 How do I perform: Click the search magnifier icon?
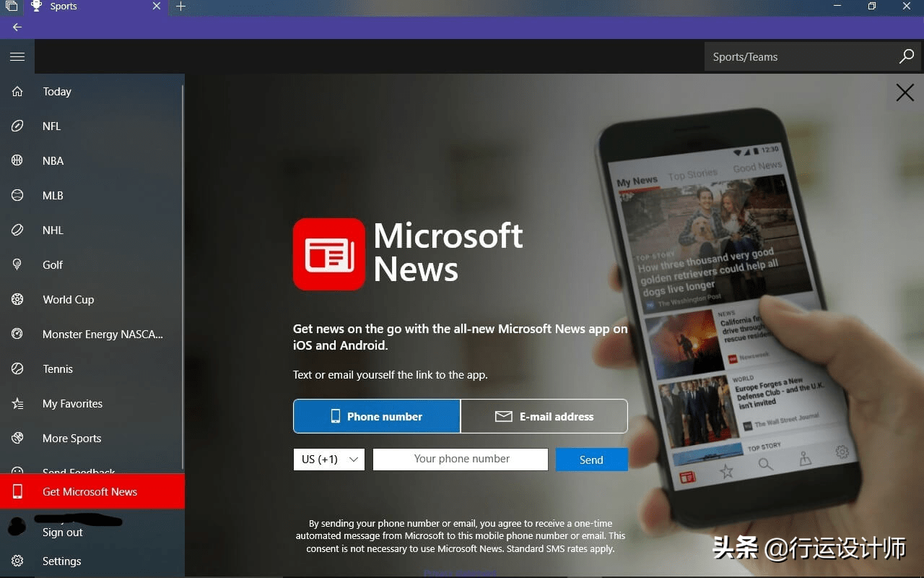click(907, 56)
